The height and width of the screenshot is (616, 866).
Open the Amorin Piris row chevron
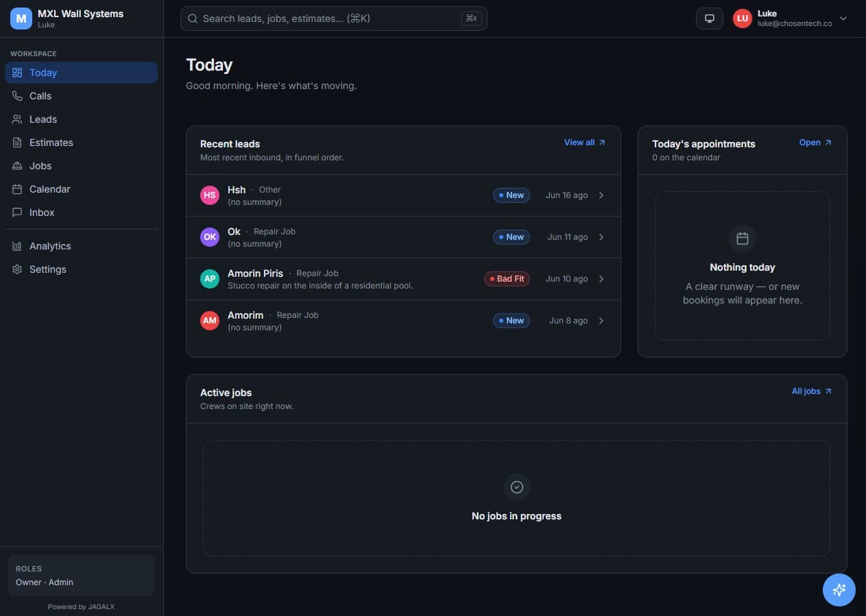(x=601, y=279)
